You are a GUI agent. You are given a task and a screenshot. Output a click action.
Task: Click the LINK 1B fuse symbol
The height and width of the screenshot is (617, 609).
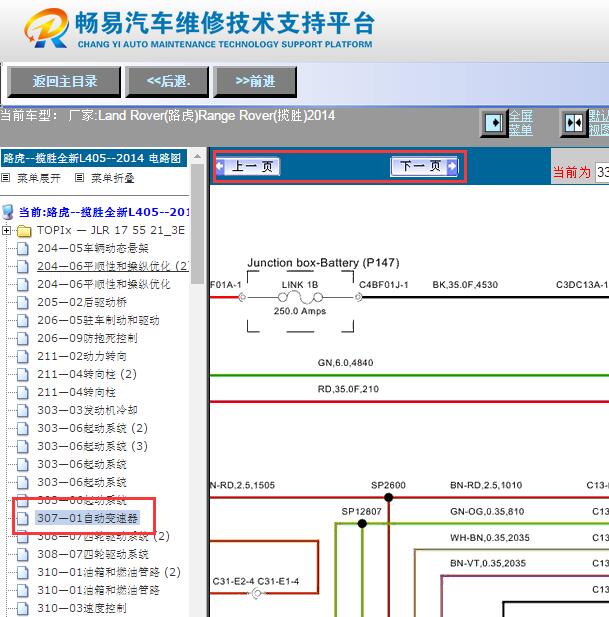(300, 298)
